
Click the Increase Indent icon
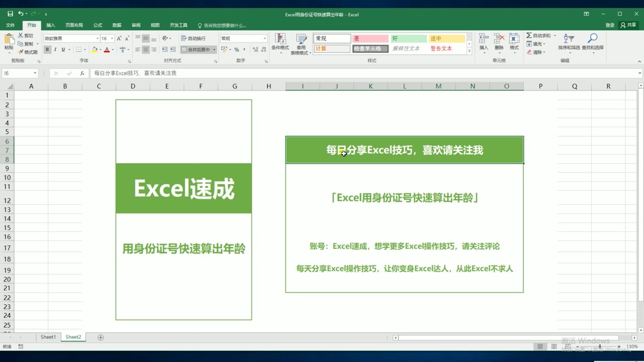173,49
